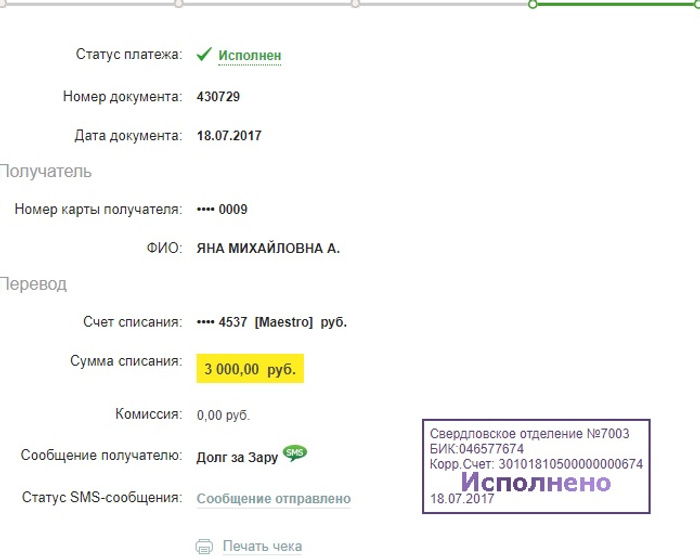Click the Перевод section heading
700x559 pixels.
coord(34,284)
